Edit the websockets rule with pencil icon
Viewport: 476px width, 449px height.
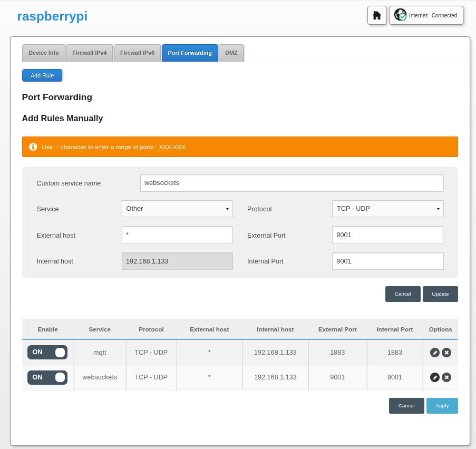click(x=434, y=377)
